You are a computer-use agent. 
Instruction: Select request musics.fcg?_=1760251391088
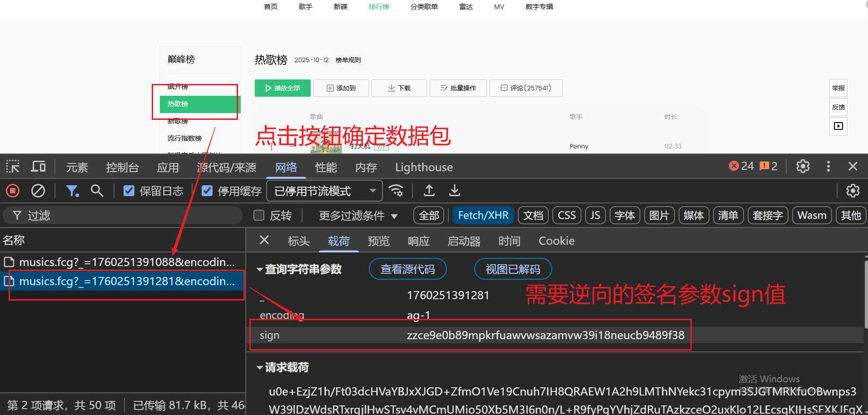click(x=123, y=262)
